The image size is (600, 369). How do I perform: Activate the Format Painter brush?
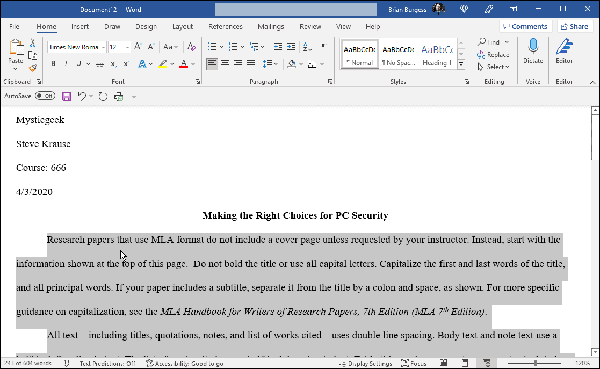(x=33, y=68)
